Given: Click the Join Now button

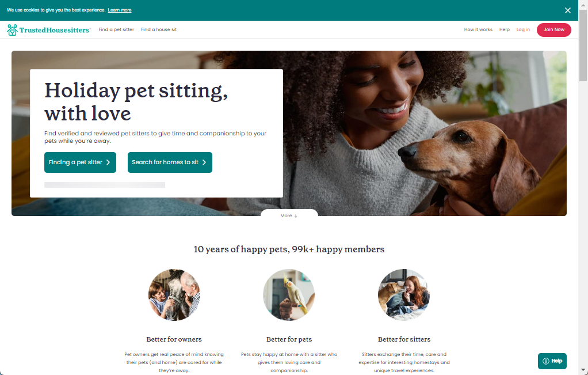Looking at the screenshot, I should point(554,29).
